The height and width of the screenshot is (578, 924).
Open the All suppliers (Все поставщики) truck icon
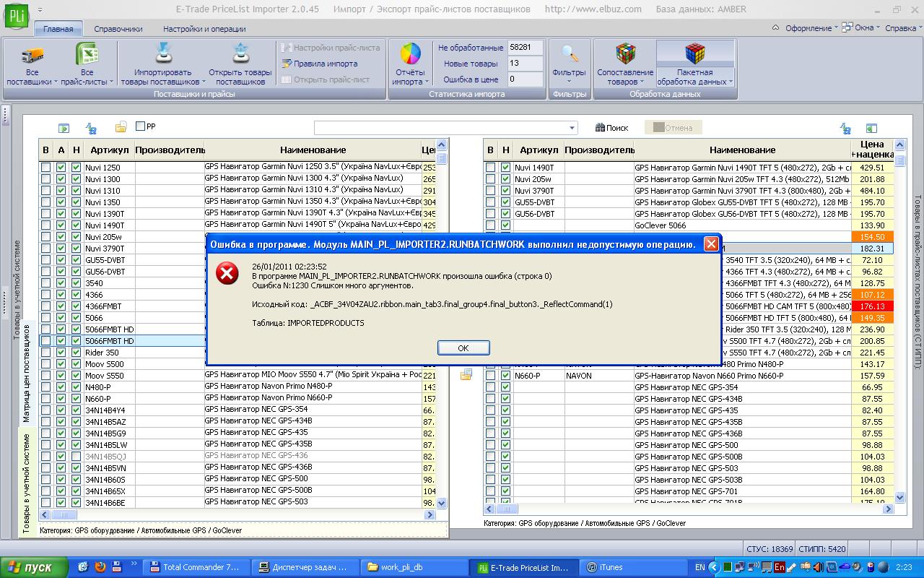[x=32, y=55]
